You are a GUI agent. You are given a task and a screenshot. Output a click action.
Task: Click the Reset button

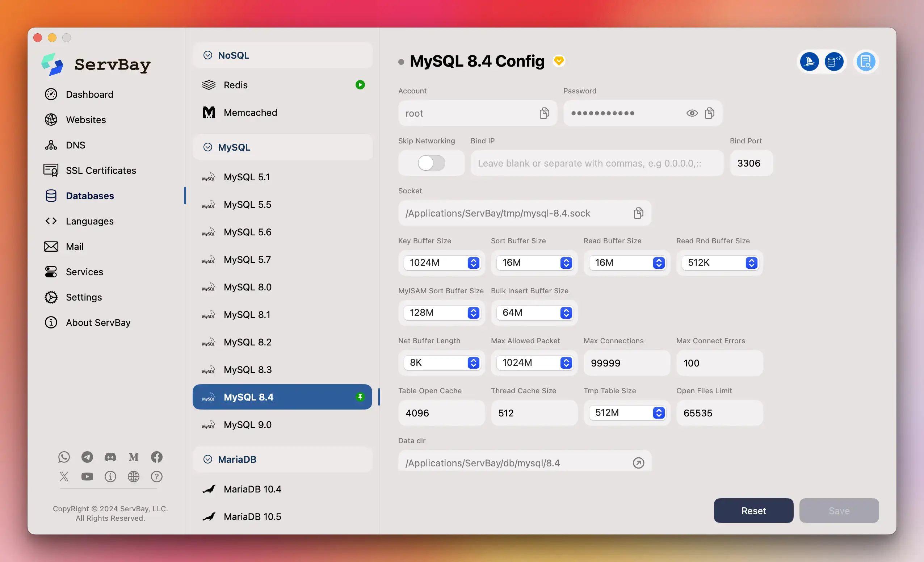pyautogui.click(x=754, y=511)
